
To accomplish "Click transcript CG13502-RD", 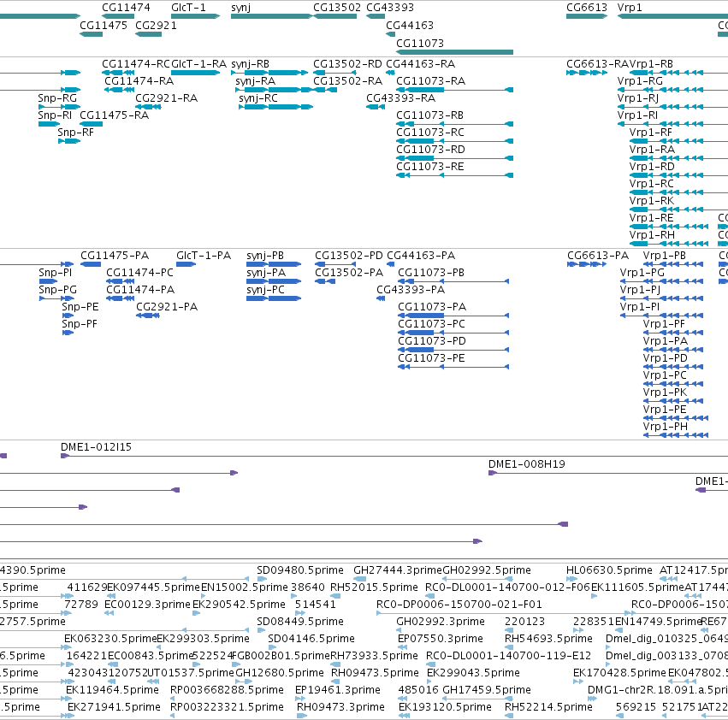I will (x=347, y=64).
